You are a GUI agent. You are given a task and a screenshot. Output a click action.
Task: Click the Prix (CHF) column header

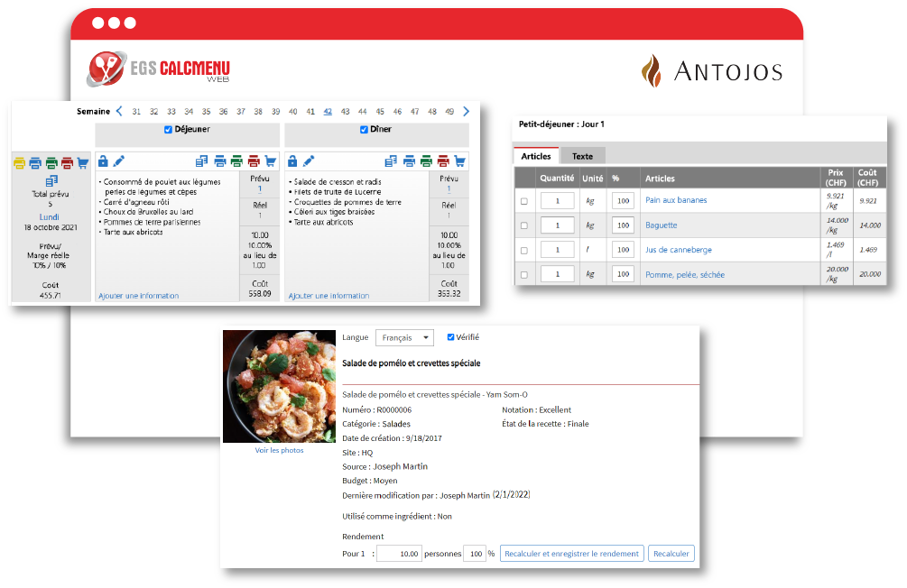836,178
